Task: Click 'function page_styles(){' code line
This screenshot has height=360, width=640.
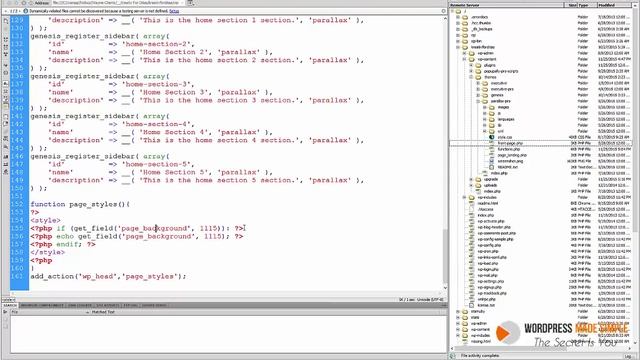Action: (80, 204)
